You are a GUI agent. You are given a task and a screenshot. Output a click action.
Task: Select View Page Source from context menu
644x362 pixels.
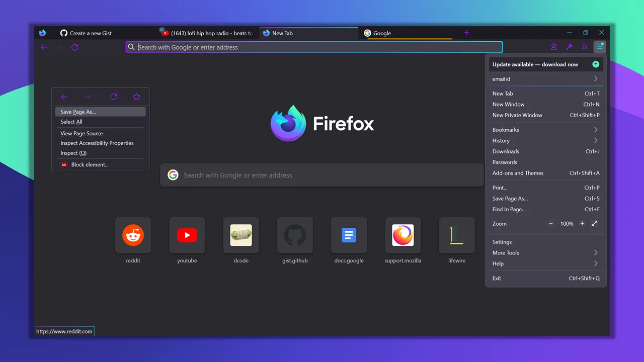pyautogui.click(x=82, y=133)
